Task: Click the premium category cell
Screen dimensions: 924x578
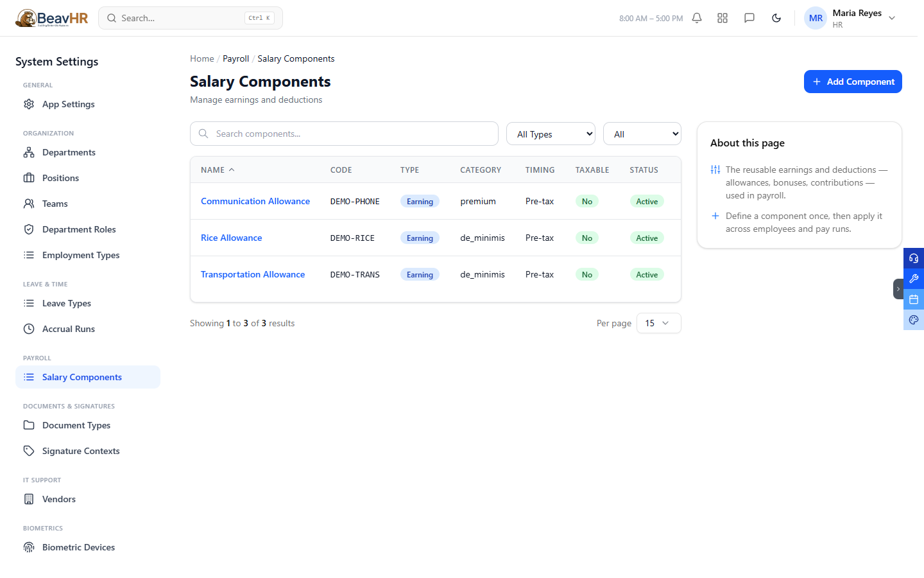Action: (478, 201)
